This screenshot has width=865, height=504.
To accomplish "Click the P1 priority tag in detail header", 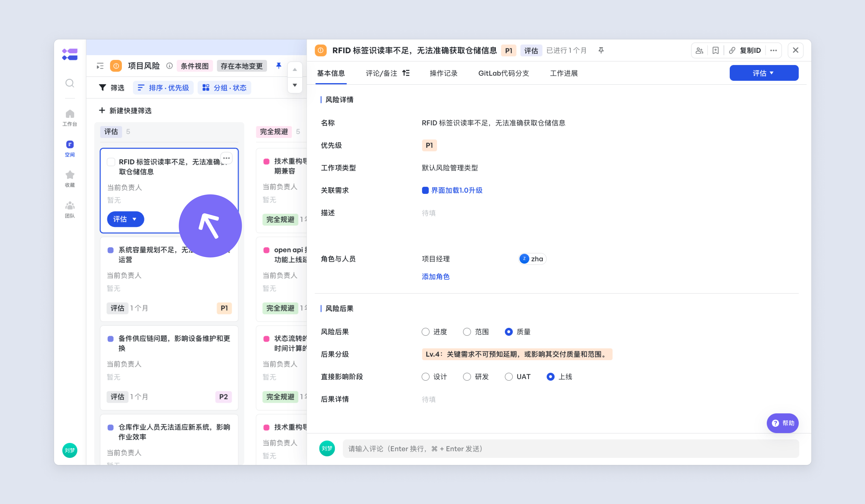I will click(x=508, y=50).
